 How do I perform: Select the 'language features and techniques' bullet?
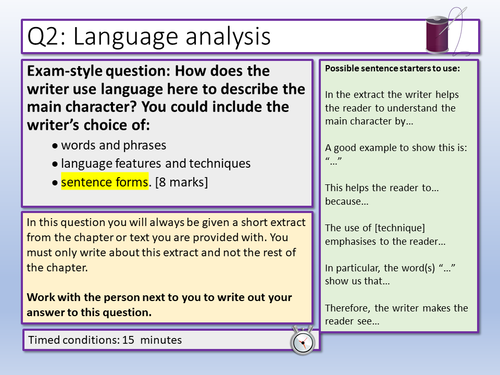click(156, 164)
